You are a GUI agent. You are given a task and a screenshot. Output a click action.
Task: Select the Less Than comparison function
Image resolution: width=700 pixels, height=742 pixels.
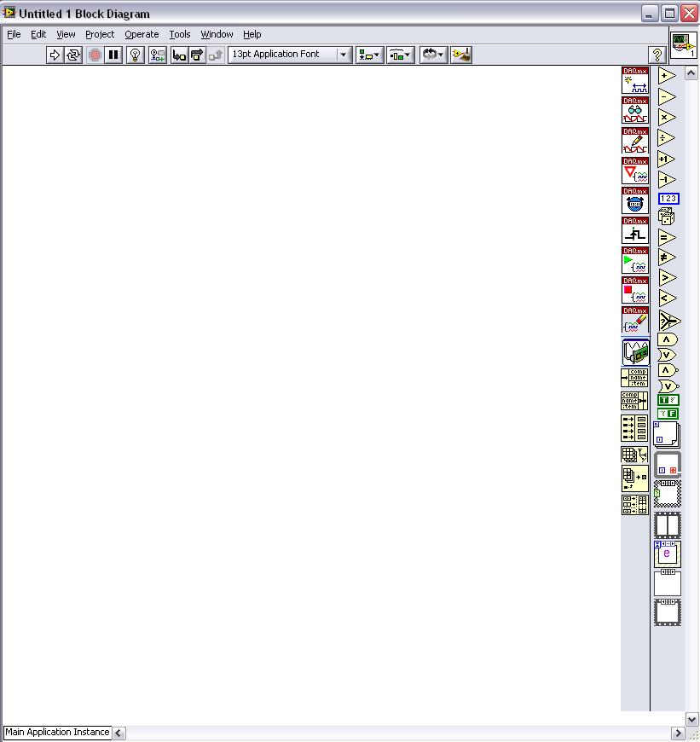point(668,299)
